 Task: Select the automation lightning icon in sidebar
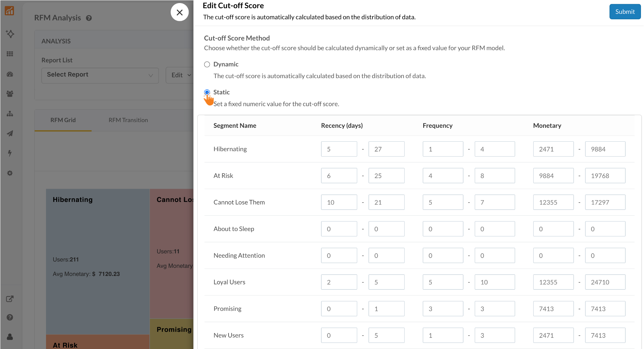10,153
